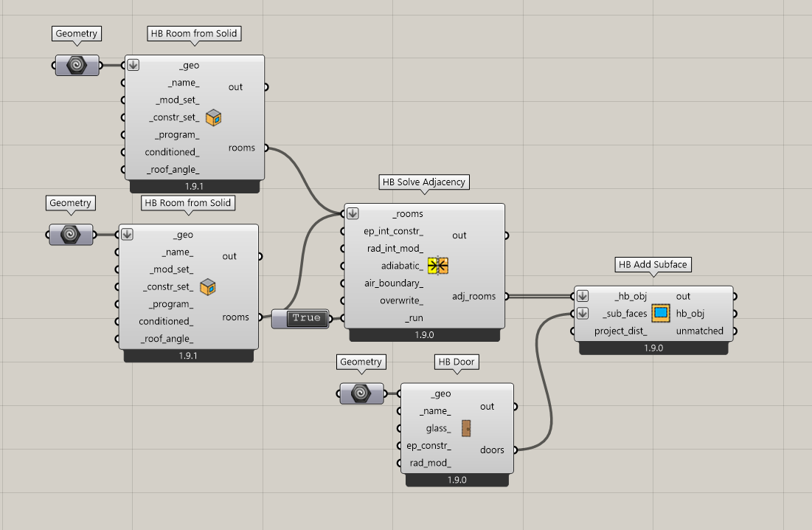The height and width of the screenshot is (530, 812).
Task: Click the HB Solve Adjacency name label
Action: coord(424,182)
